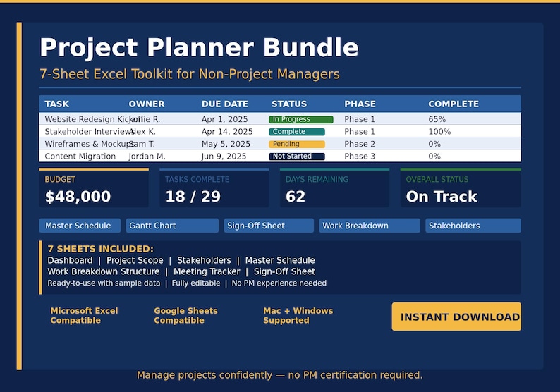The image size is (560, 392).
Task: Click Project Scope in the sheets list
Action: [135, 260]
